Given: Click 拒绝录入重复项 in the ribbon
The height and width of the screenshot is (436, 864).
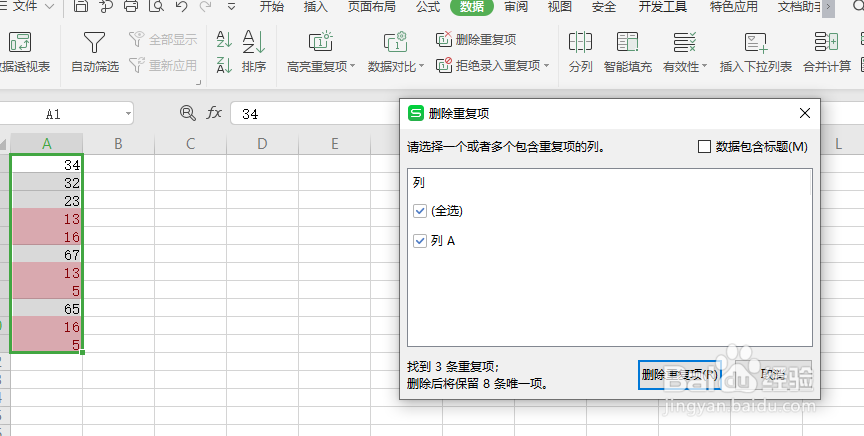Looking at the screenshot, I should [x=488, y=66].
